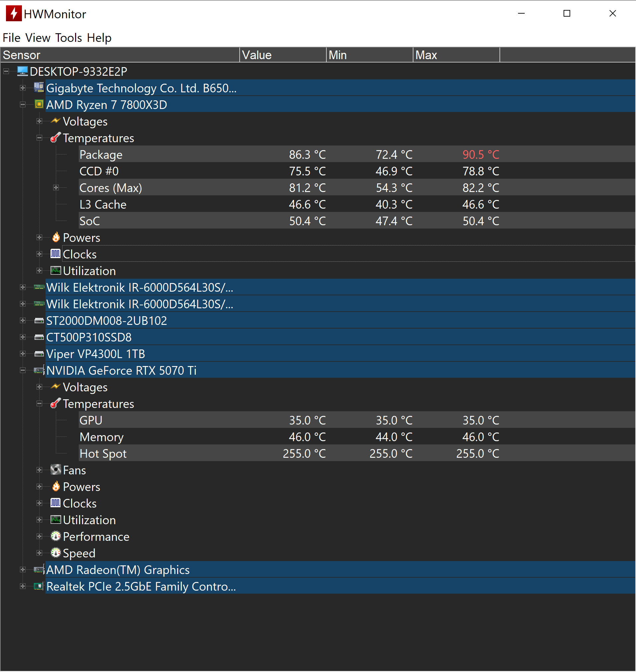Click the Voltages icon under AMD Ryzen 7
The image size is (636, 672).
55,121
